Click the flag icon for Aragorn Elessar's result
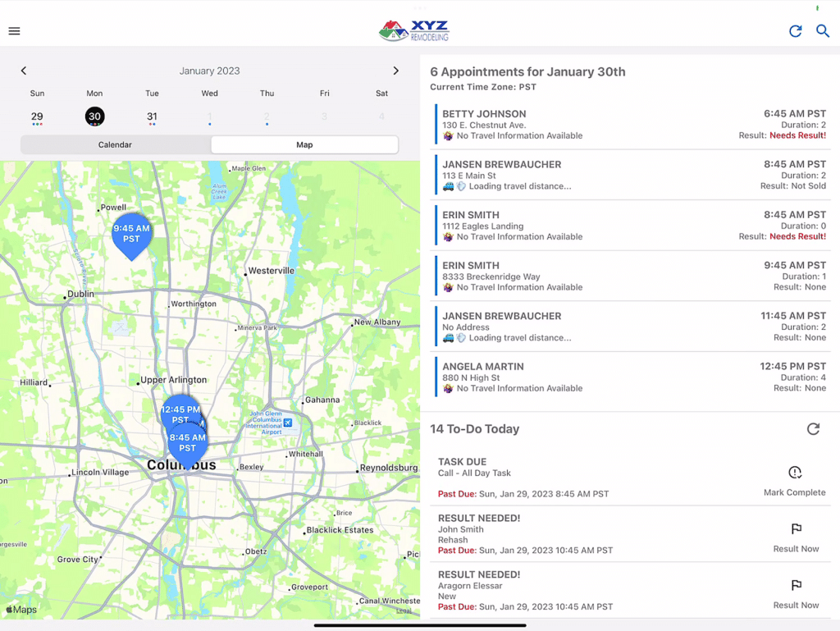This screenshot has height=631, width=840. (x=795, y=585)
